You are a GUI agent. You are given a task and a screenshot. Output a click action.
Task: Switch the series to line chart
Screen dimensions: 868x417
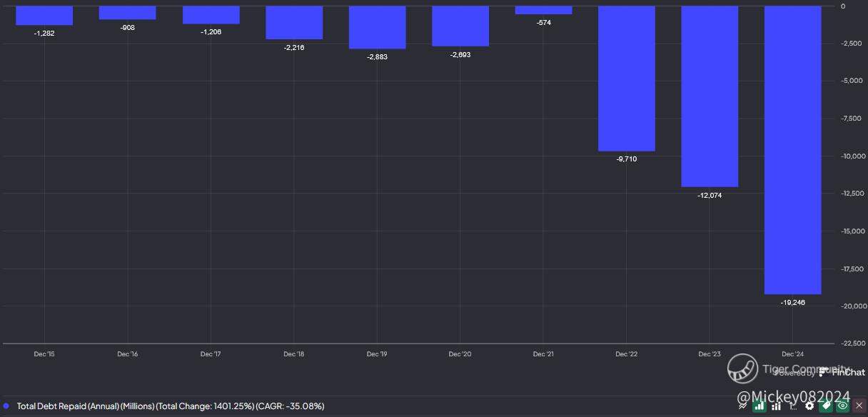(x=743, y=406)
